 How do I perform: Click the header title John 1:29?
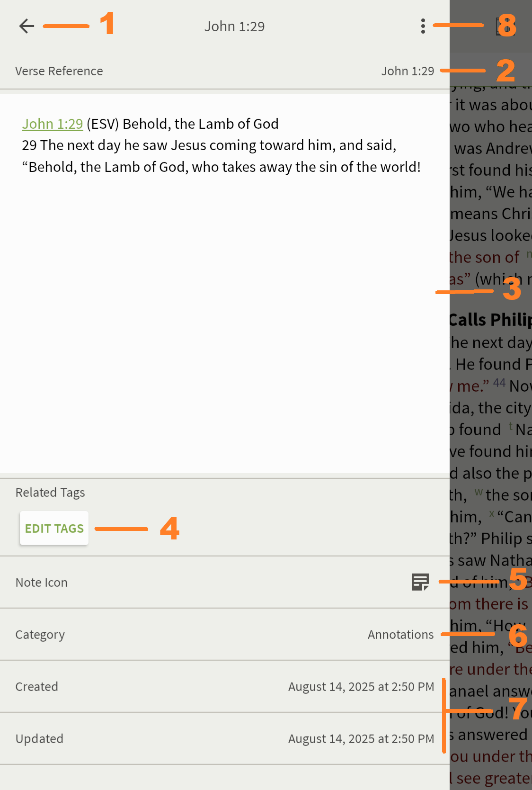tap(234, 27)
